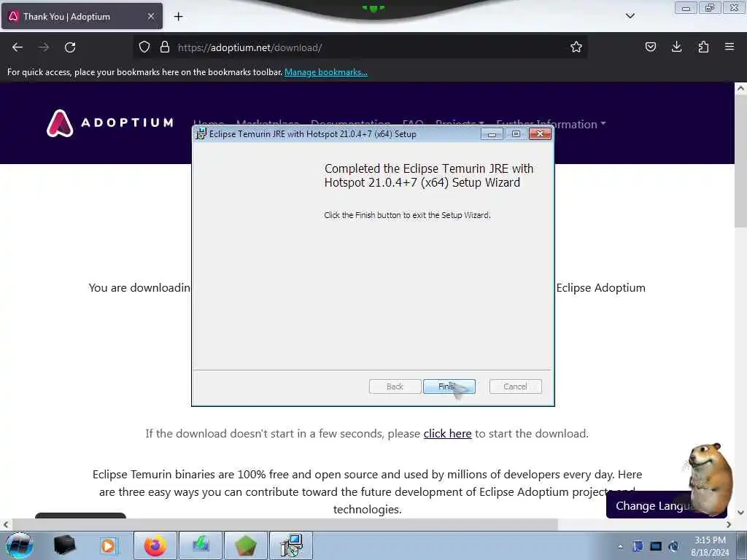Save page to Pocket
Viewport: 747px width, 560px height.
[650, 47]
